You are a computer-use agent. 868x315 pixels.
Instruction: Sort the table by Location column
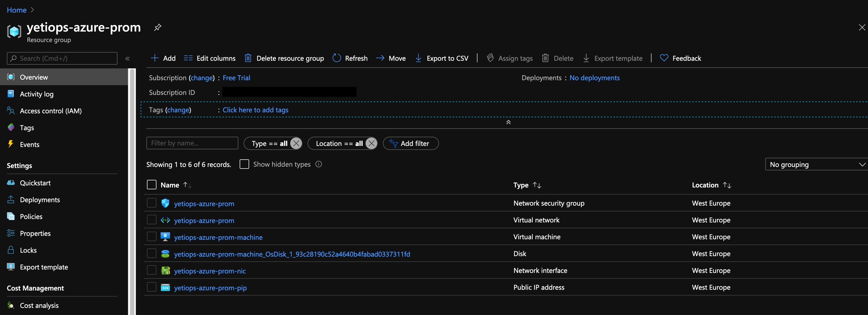coord(711,184)
